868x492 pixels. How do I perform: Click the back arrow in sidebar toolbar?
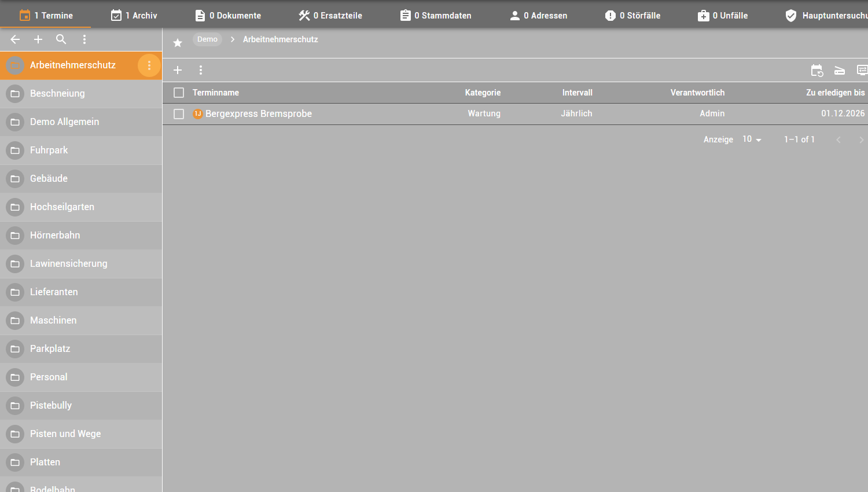15,39
